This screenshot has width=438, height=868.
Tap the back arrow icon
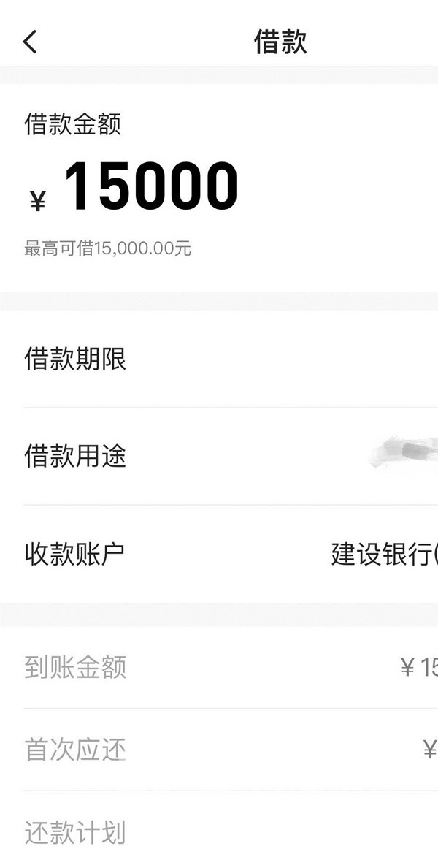coord(30,42)
